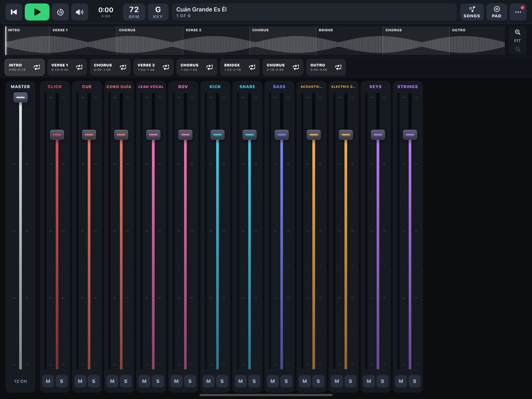Click the horizontal scroll bar at the bottom
532x399 pixels.
pyautogui.click(x=266, y=395)
